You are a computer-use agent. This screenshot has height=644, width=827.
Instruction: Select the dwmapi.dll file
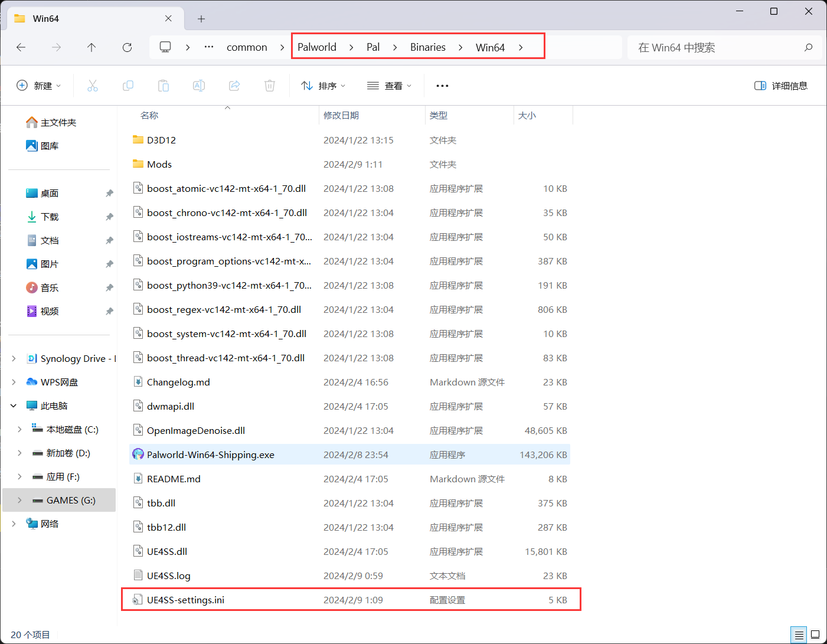pos(349,406)
